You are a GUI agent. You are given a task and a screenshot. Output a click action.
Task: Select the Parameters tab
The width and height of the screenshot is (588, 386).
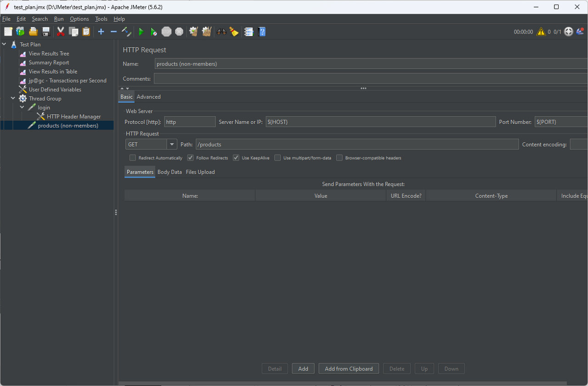[x=140, y=172]
